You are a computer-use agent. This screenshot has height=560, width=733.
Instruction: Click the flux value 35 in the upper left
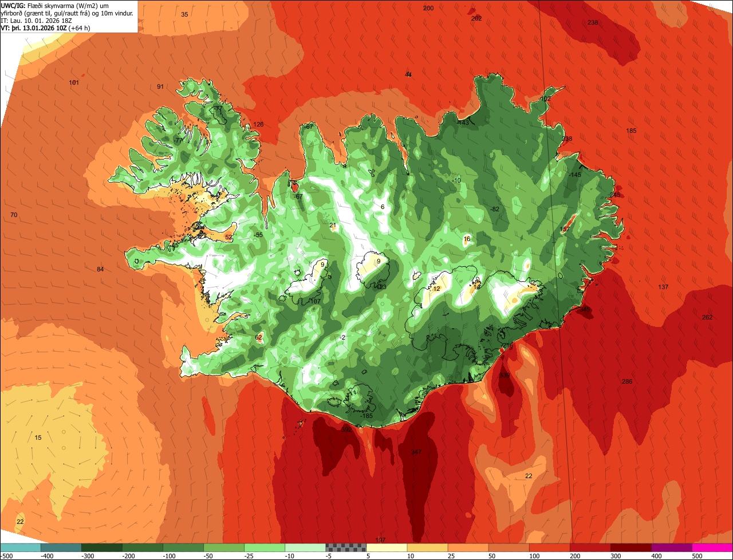coord(184,14)
